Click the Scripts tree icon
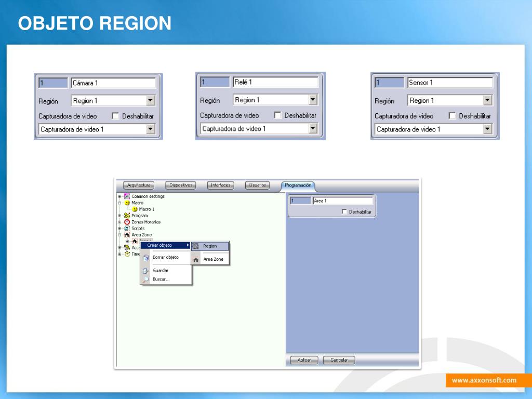This screenshot has height=399, width=532. (x=127, y=229)
